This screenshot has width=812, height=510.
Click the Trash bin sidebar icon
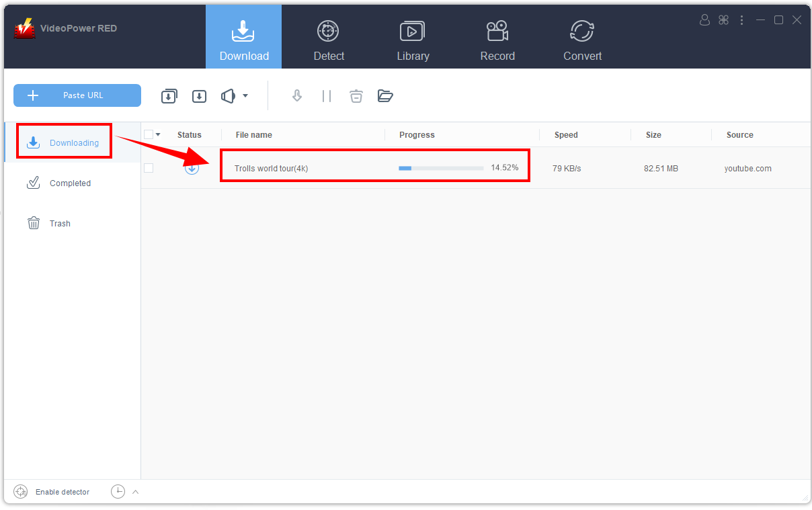[x=33, y=223]
